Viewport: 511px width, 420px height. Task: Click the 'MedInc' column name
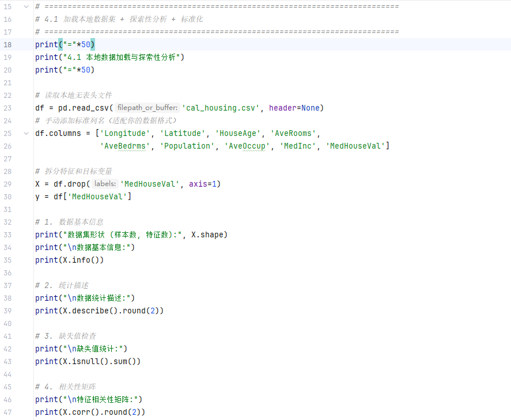coord(298,146)
